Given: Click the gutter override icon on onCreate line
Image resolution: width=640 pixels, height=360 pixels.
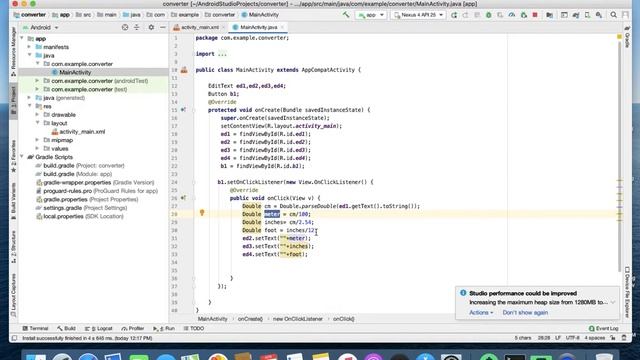Looking at the screenshot, I should point(183,110).
